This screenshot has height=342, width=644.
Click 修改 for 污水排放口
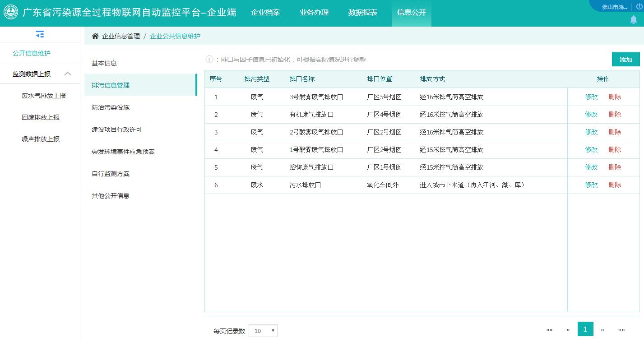click(x=591, y=185)
